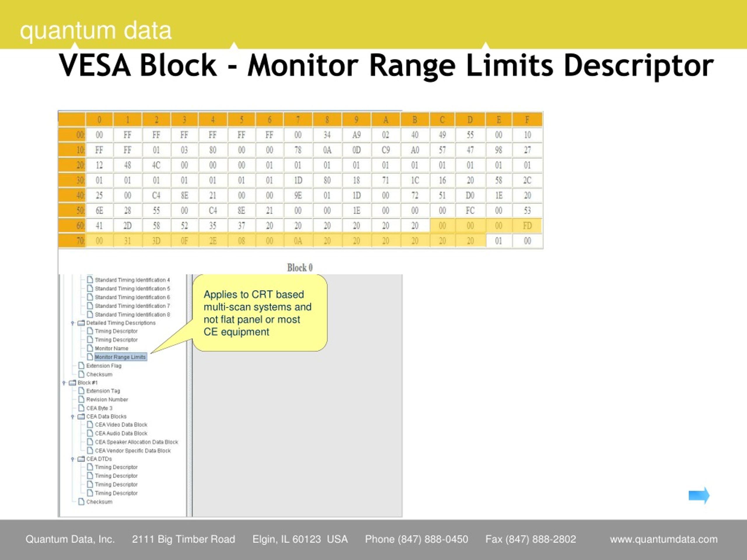Click page icon beside Standard Timing Identification 8

click(x=90, y=314)
